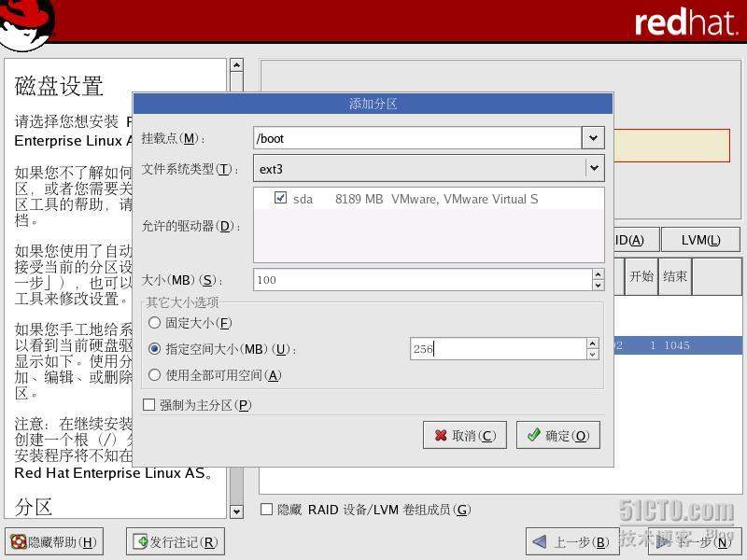Click the lifebuoy help icon
747x560 pixels.
tap(19, 541)
